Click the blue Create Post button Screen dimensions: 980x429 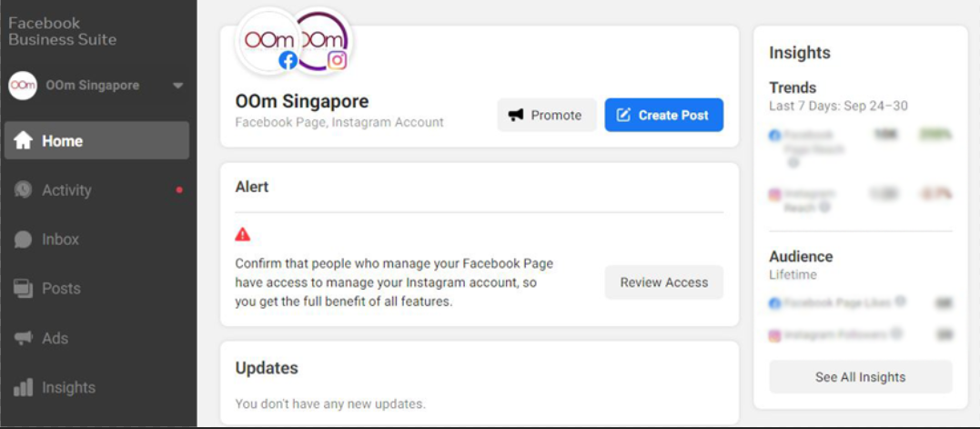663,115
